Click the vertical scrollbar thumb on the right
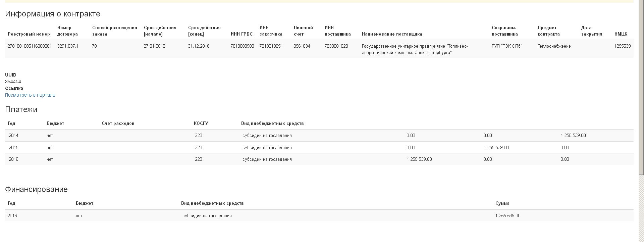This screenshot has width=644, height=242. [641, 87]
